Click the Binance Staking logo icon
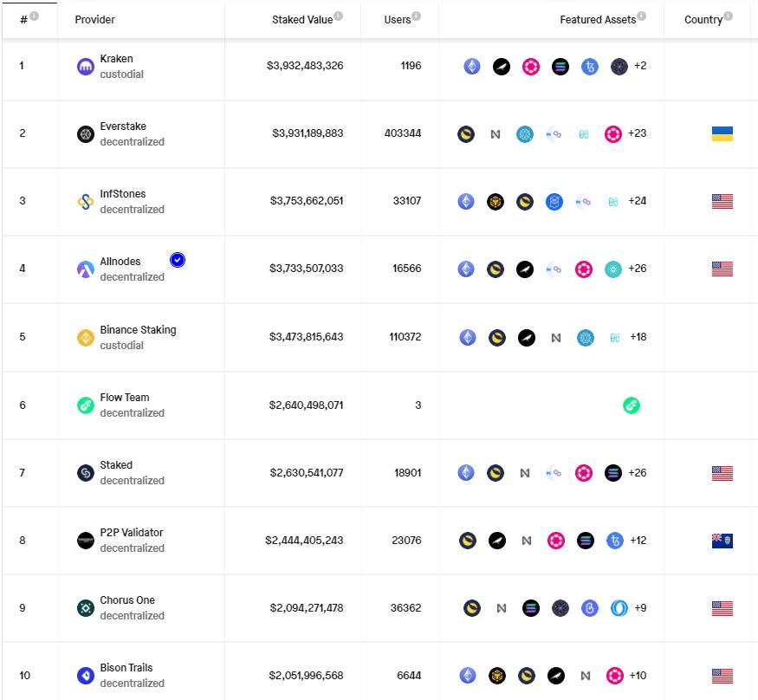This screenshot has width=758, height=700. [x=86, y=338]
